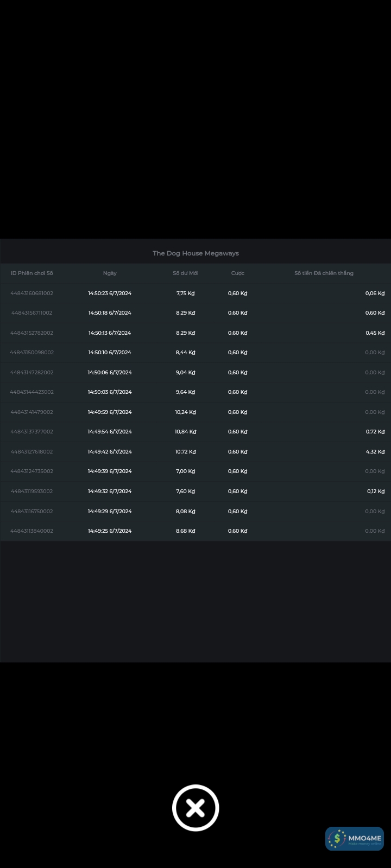Click the 'Cược' column header

tap(238, 273)
